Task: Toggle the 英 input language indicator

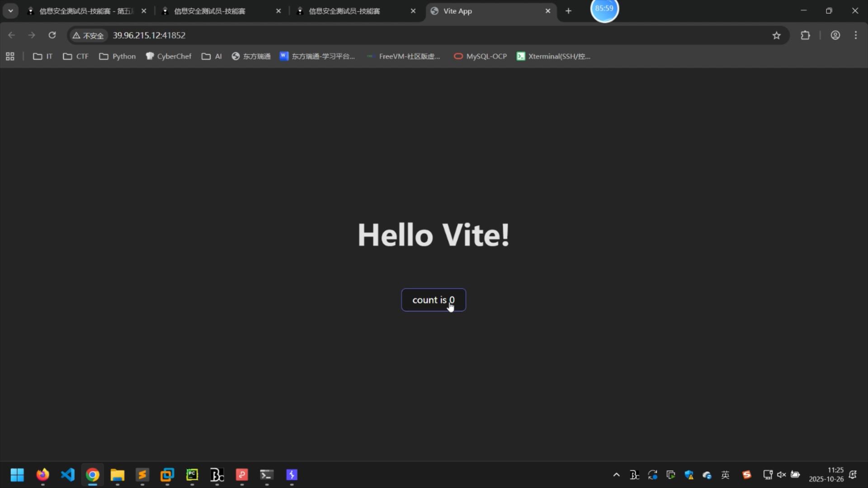Action: (x=725, y=475)
